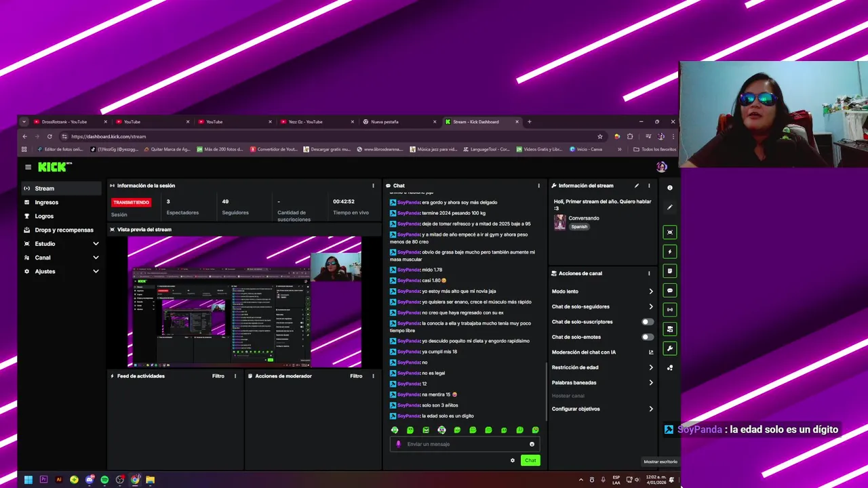
Task: Open the three-dot menu of Información de la sesión
Action: pos(373,186)
